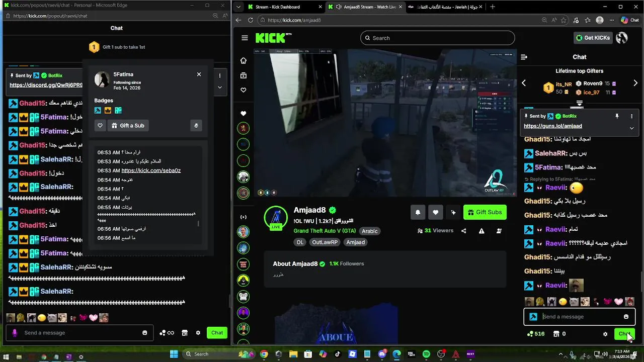
Task: Add page to favorites with star icon
Action: point(564,20)
